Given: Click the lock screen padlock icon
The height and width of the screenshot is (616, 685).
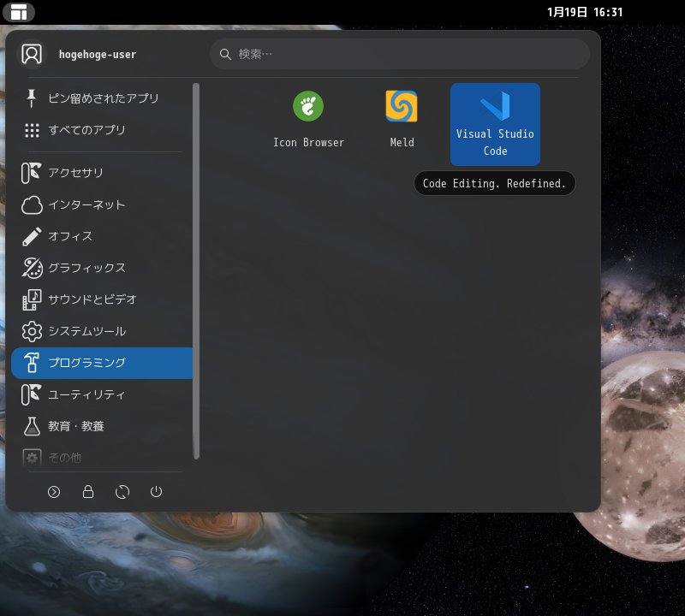Looking at the screenshot, I should (x=88, y=492).
